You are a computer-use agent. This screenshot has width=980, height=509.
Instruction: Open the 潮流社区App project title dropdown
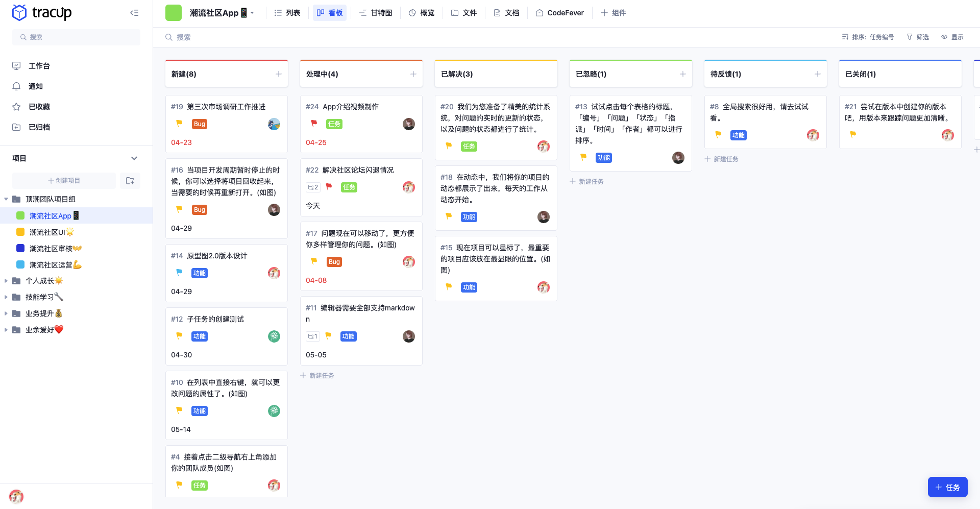[252, 12]
